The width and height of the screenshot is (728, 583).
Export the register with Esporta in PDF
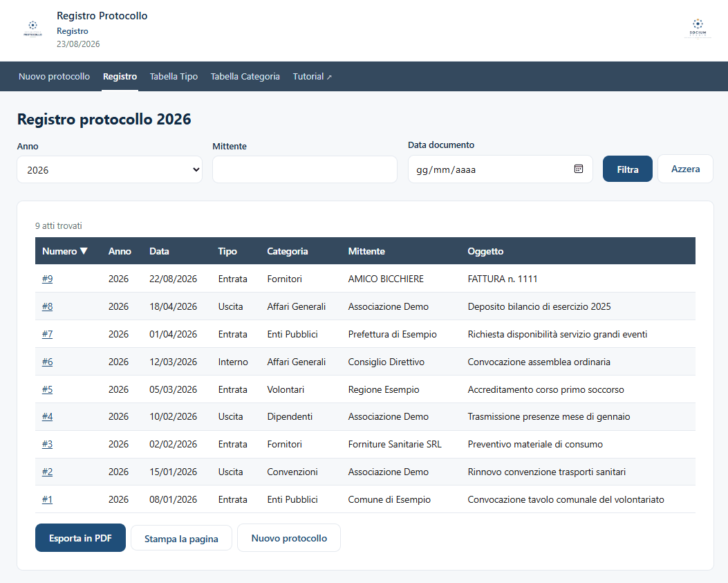point(80,538)
